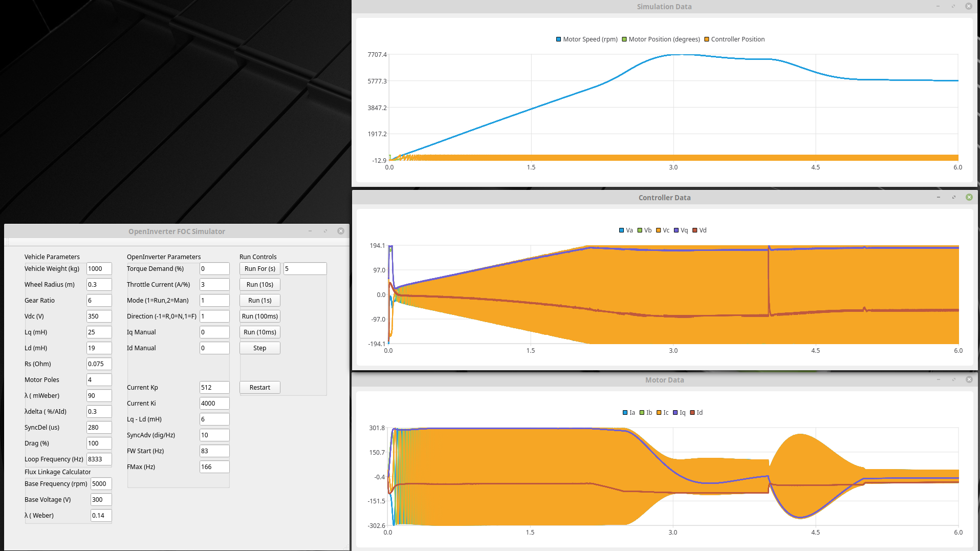Image resolution: width=980 pixels, height=551 pixels.
Task: Start a 10 second run
Action: [x=259, y=285]
